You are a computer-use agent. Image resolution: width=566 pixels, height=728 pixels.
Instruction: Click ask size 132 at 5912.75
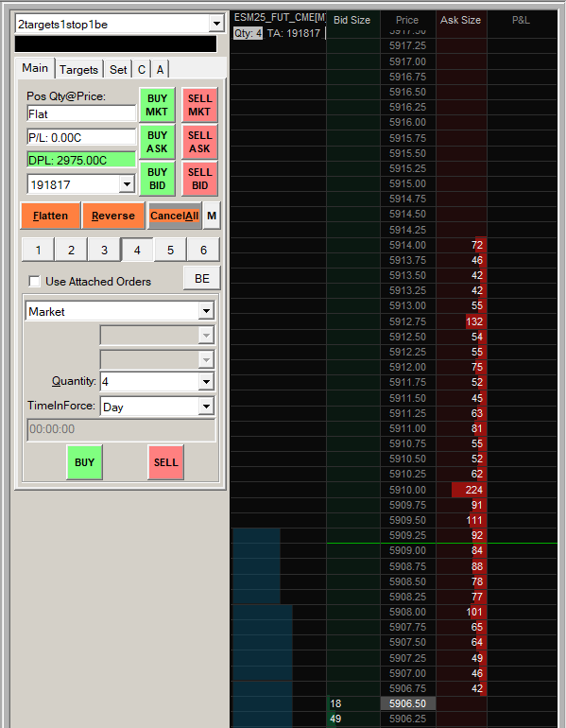coord(462,321)
